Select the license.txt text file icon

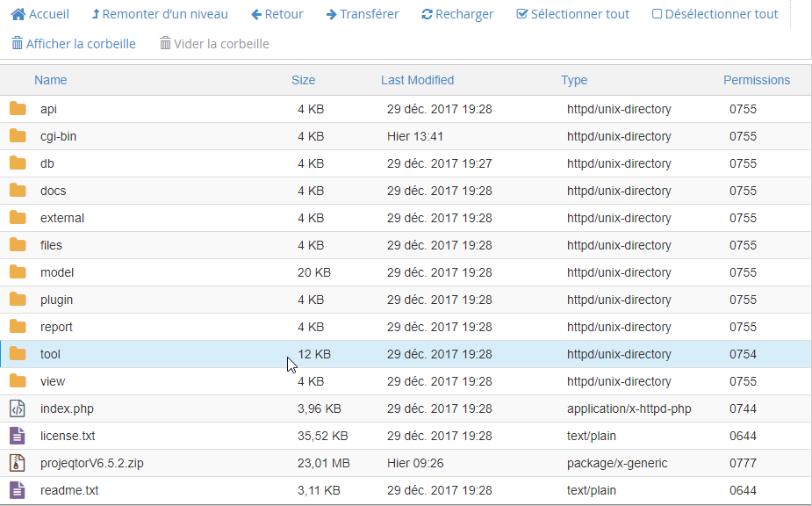pos(18,436)
